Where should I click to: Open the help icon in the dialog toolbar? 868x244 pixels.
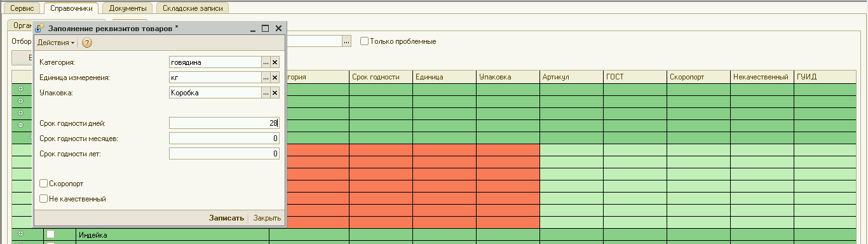tap(87, 43)
